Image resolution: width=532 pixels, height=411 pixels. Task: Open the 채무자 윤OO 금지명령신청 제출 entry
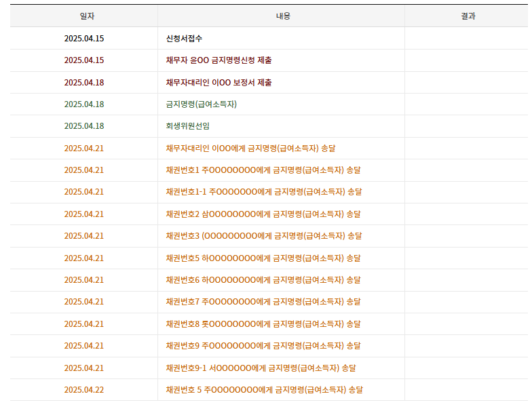[218, 60]
